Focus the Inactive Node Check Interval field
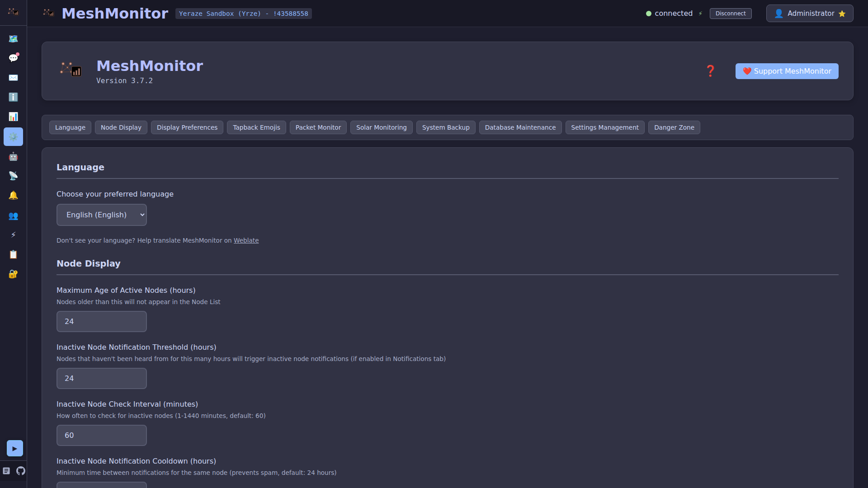 coord(102,435)
